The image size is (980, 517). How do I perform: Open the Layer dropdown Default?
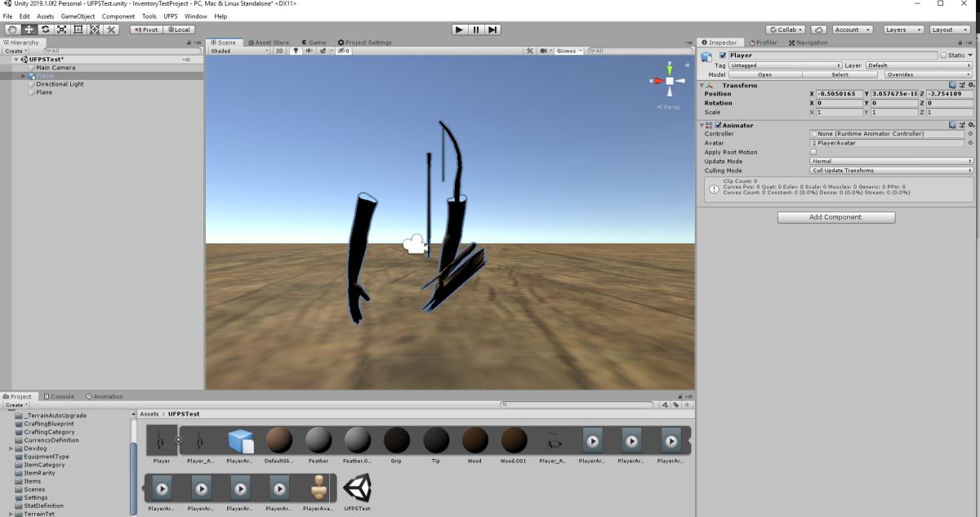(x=920, y=65)
